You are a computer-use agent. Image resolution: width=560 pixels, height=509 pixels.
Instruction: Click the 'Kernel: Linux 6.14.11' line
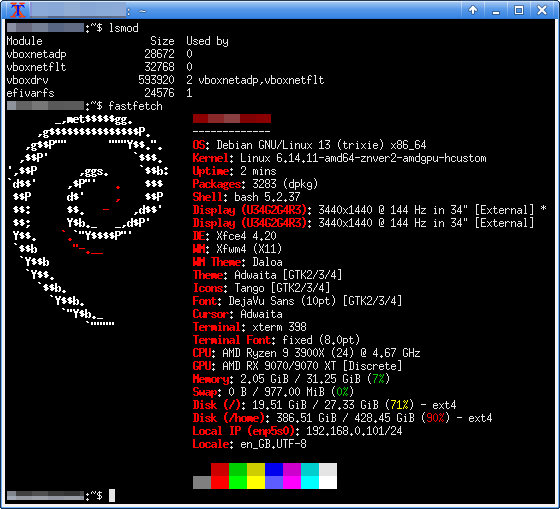[x=340, y=158]
